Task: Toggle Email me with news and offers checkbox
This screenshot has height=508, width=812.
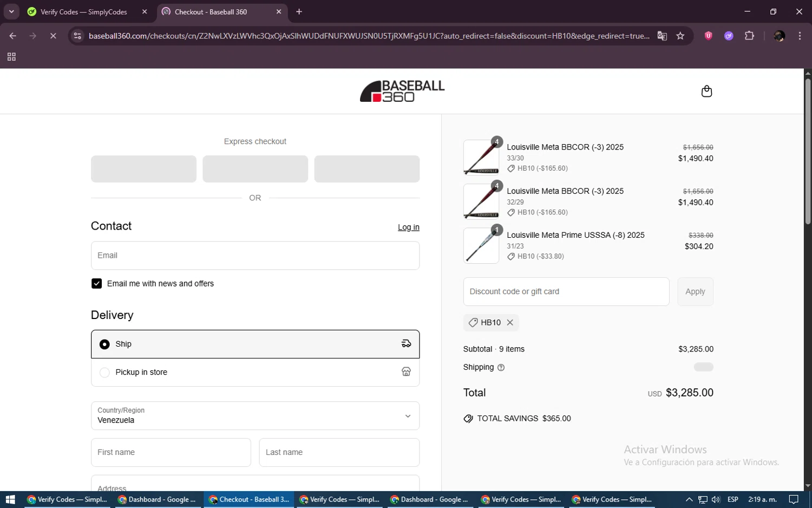Action: 96,283
